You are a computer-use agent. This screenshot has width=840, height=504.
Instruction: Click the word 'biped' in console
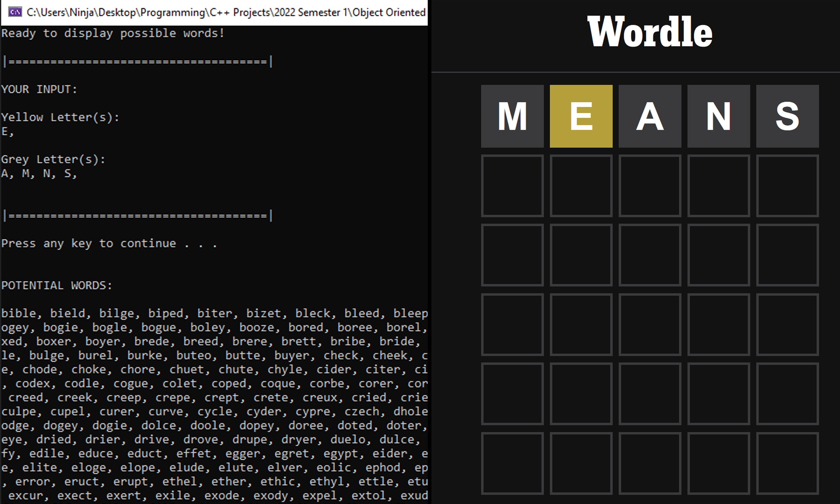(165, 314)
